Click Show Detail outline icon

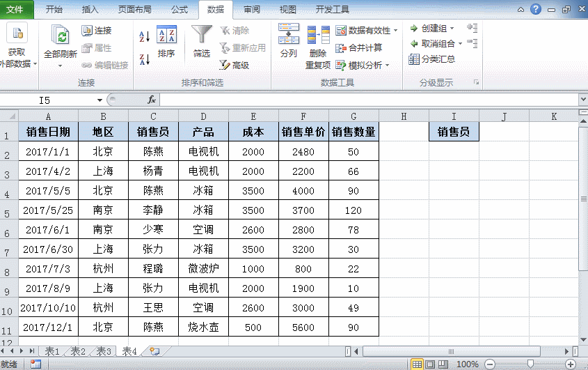(x=472, y=28)
